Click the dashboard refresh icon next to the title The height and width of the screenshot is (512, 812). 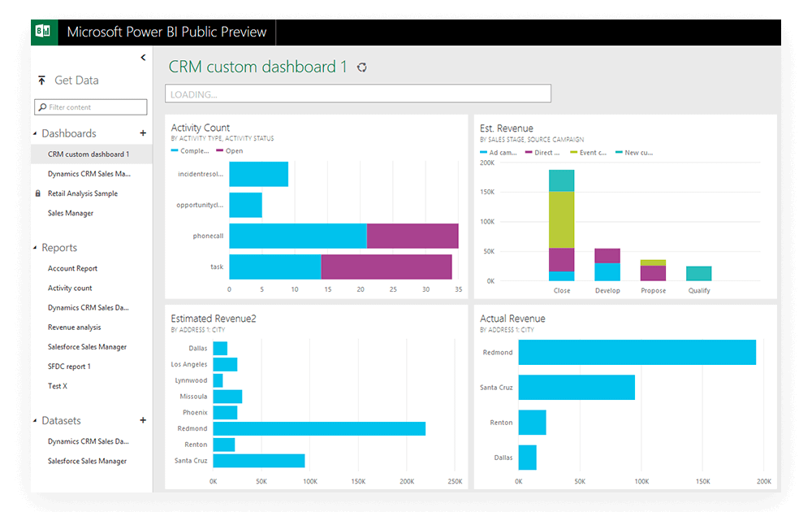click(362, 67)
